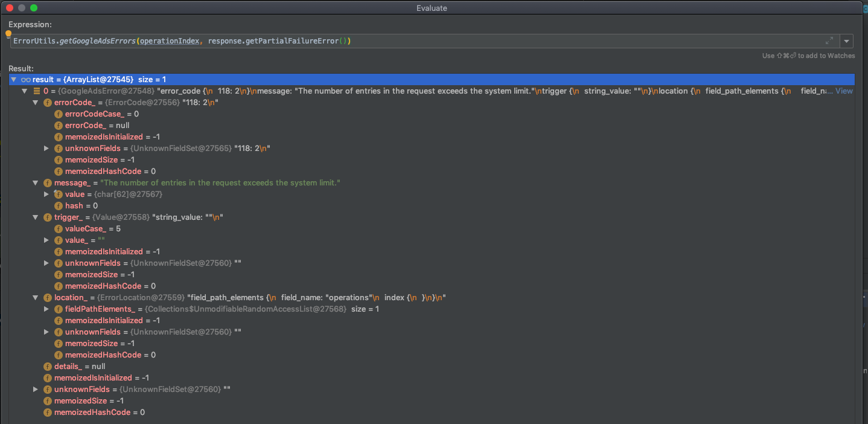Click the expand editor icon in expression field
This screenshot has height=424, width=868.
pyautogui.click(x=829, y=40)
